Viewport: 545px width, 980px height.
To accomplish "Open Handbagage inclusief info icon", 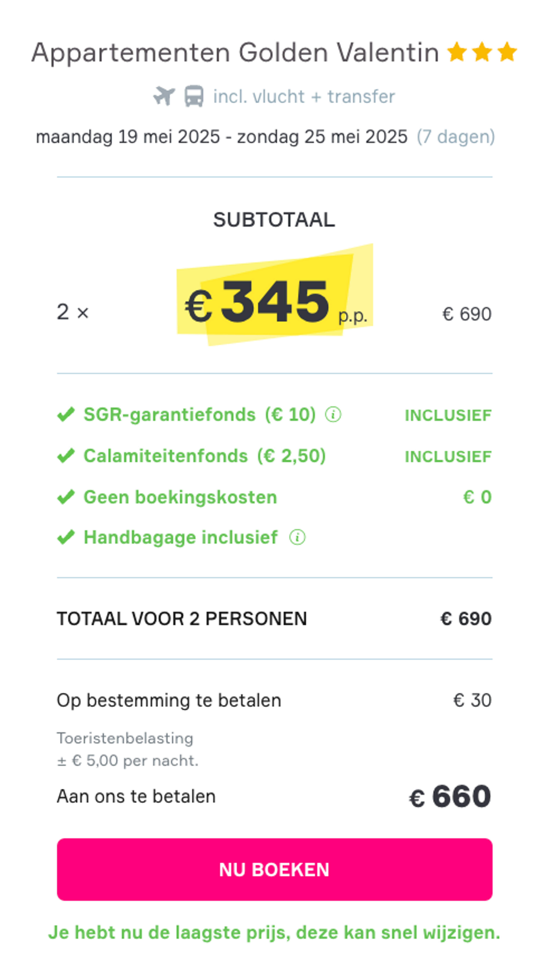I will 297,537.
